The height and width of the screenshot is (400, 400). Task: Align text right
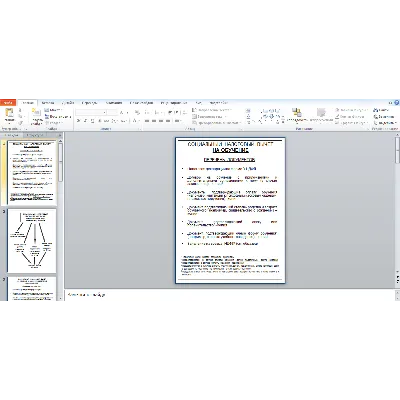(x=161, y=121)
